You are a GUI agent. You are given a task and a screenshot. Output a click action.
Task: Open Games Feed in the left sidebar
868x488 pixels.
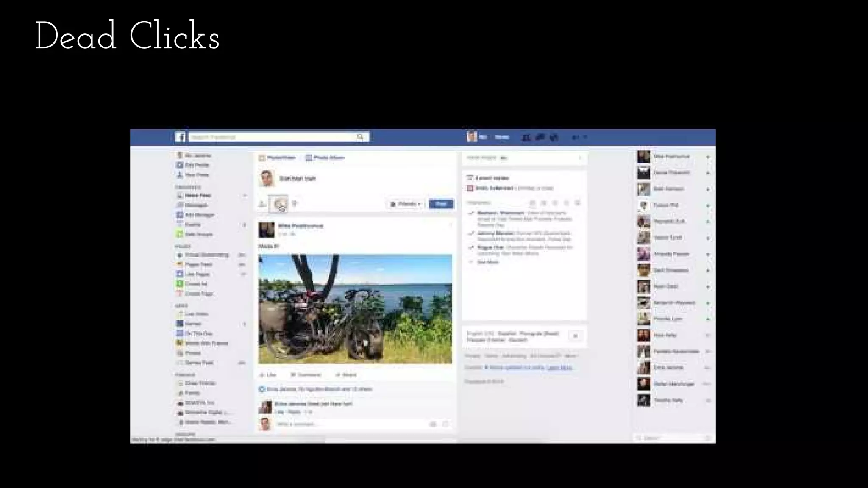coord(199,363)
